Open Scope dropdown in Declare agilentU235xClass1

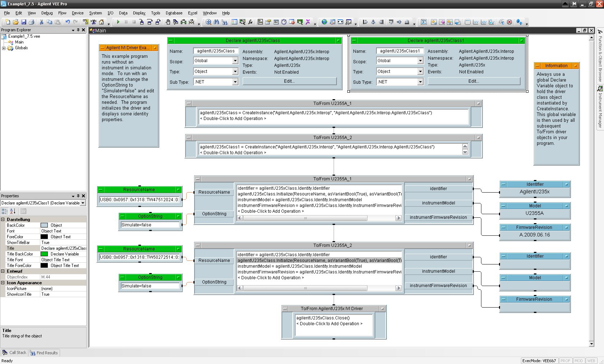tap(420, 61)
